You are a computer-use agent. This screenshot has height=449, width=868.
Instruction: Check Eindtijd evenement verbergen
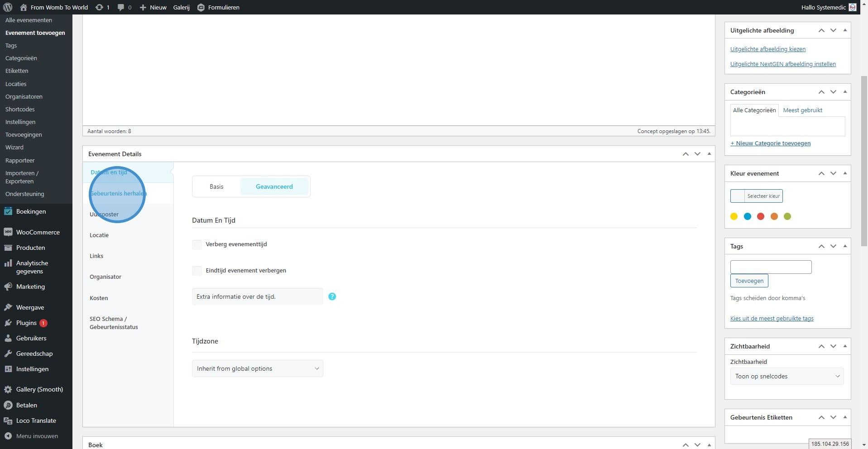197,271
